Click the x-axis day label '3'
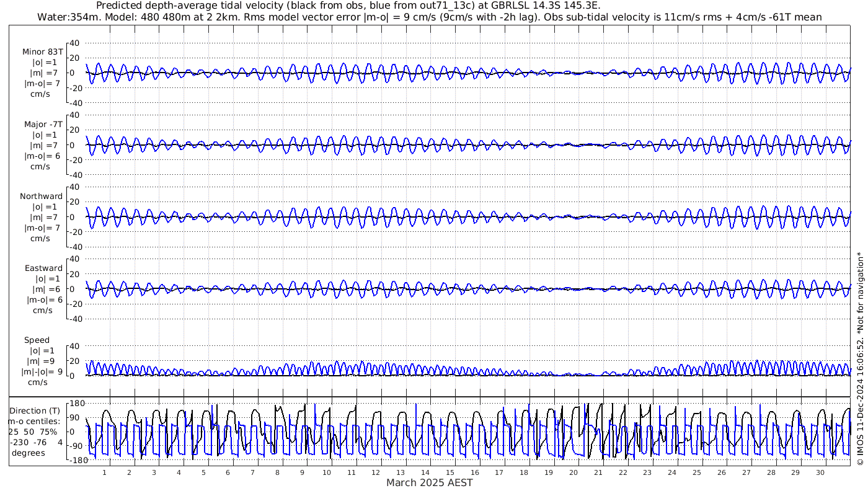 (154, 472)
